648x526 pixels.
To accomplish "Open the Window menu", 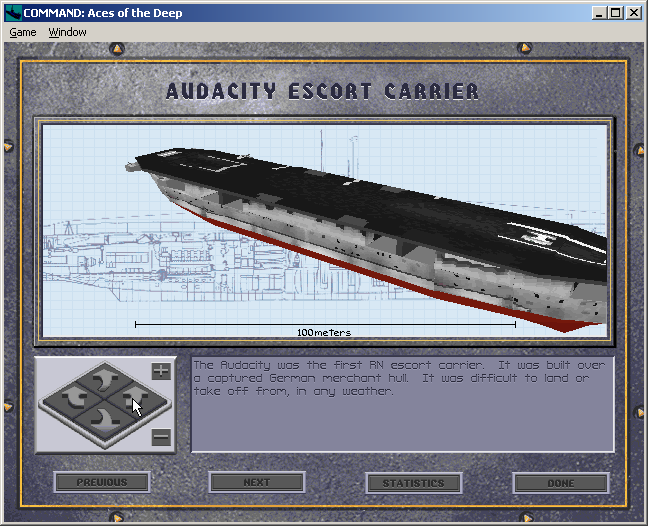I will (67, 32).
